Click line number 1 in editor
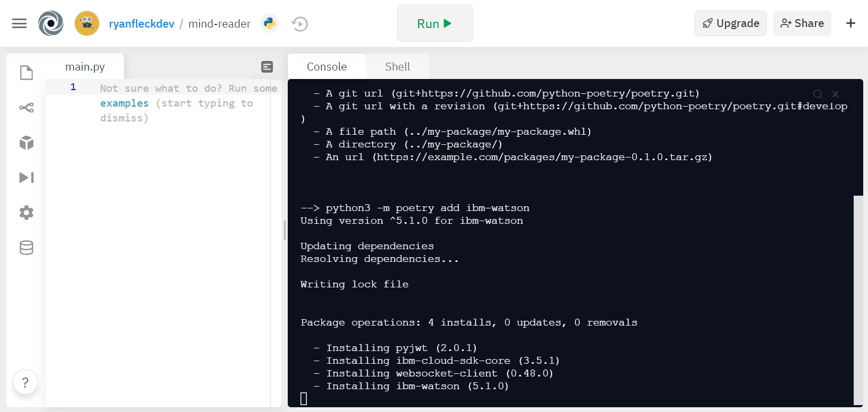The image size is (868, 412). point(73,87)
